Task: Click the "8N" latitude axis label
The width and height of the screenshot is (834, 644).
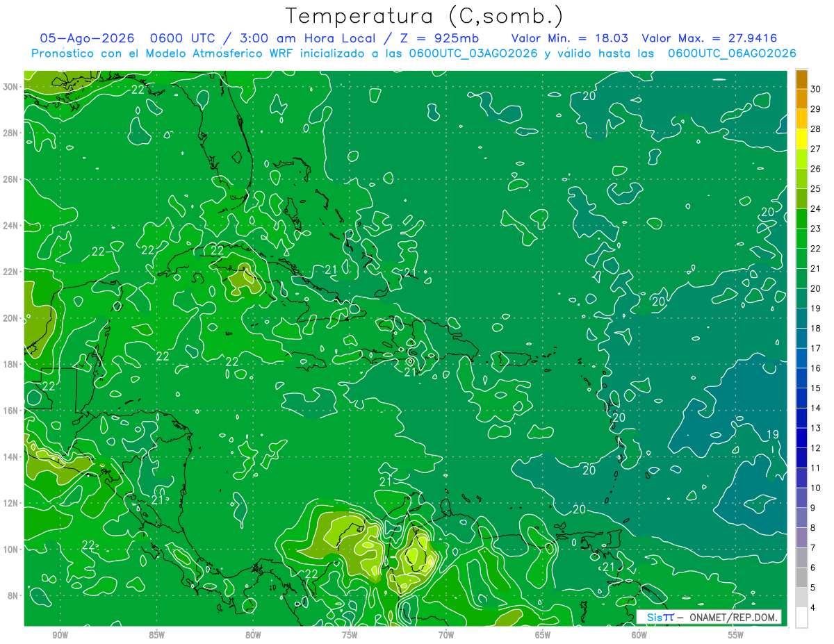Action: point(13,595)
